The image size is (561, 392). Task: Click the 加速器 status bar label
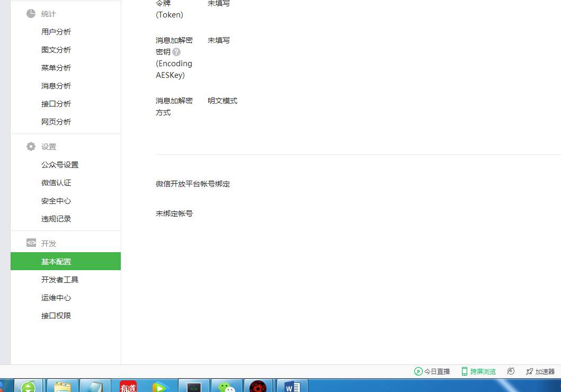click(x=545, y=372)
